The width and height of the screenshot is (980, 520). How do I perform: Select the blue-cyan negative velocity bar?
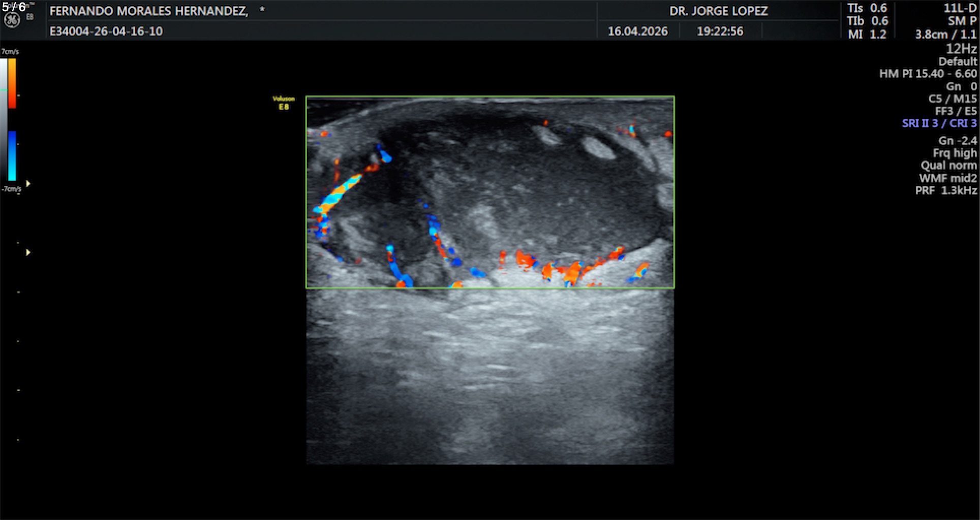(x=12, y=155)
